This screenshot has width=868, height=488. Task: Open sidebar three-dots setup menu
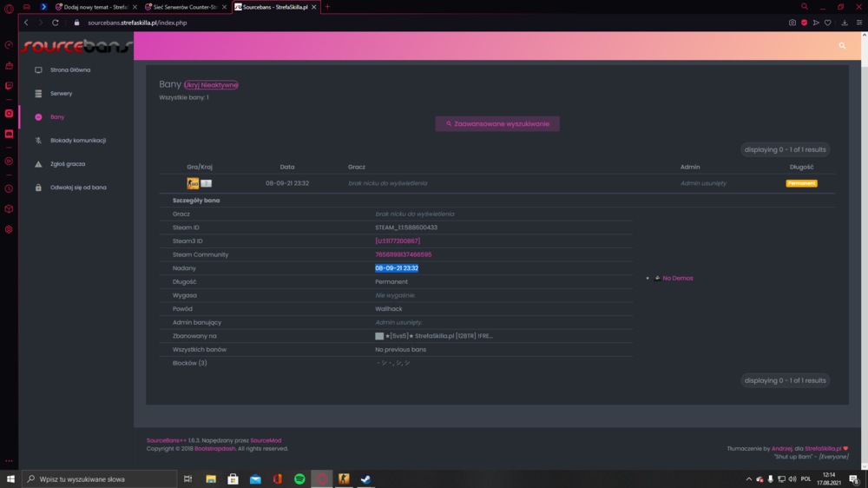pyautogui.click(x=9, y=461)
